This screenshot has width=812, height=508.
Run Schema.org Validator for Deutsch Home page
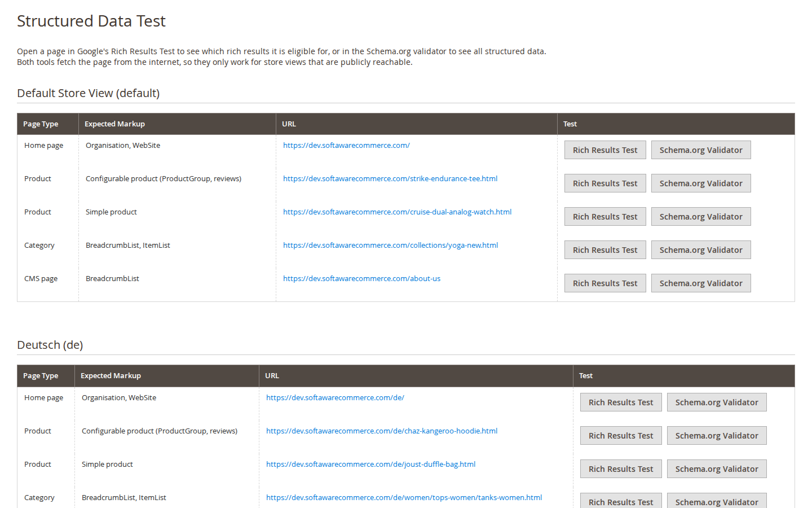[717, 402]
